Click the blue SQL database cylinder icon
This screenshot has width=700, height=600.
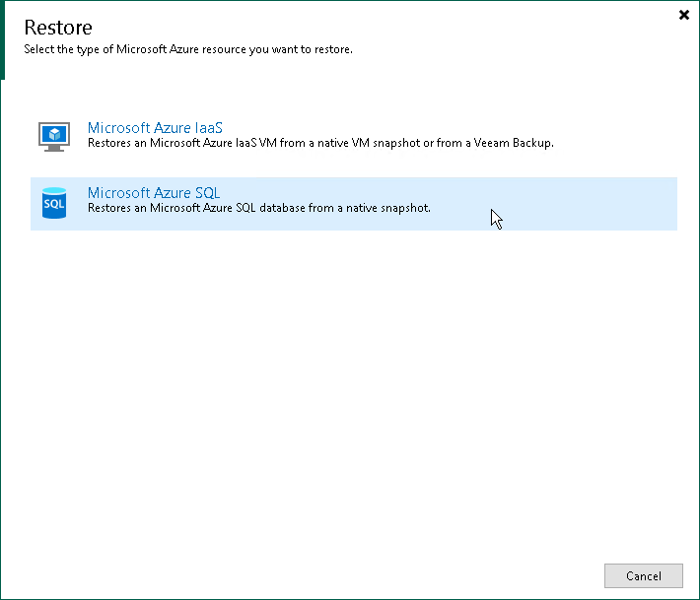click(54, 203)
